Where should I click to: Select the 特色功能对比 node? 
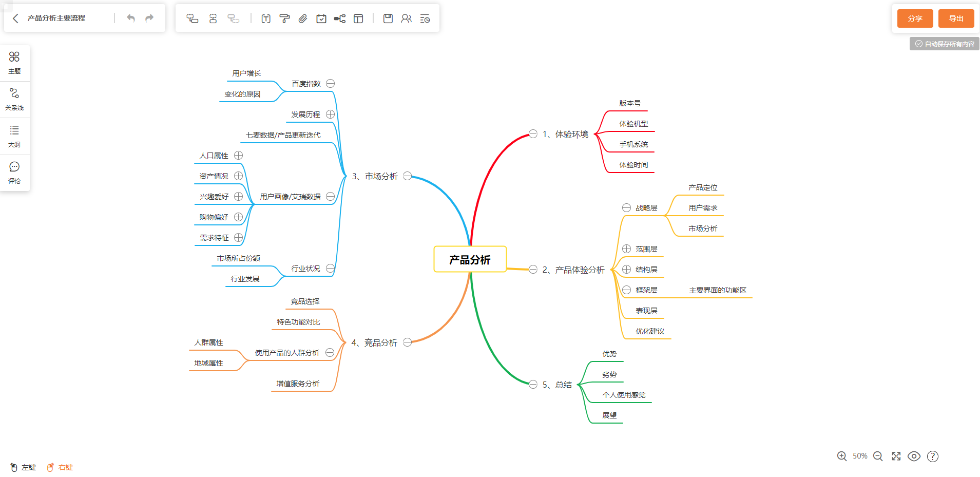[298, 322]
